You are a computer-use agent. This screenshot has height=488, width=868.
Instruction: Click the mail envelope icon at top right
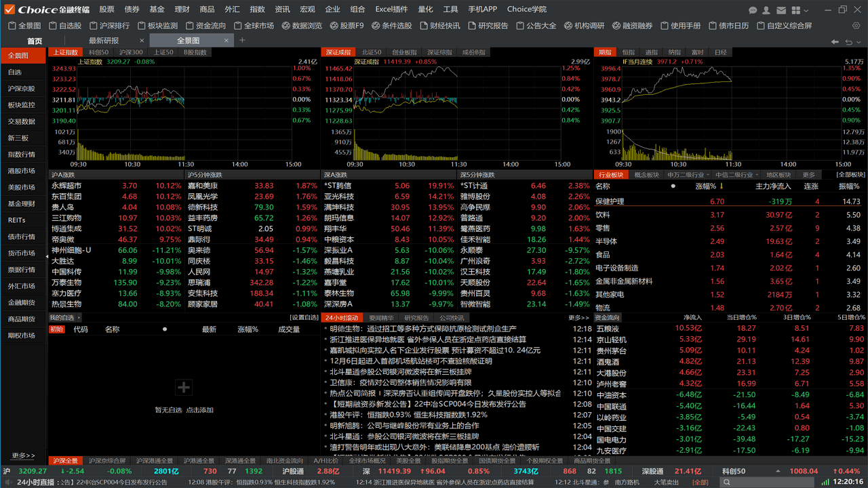tap(781, 9)
